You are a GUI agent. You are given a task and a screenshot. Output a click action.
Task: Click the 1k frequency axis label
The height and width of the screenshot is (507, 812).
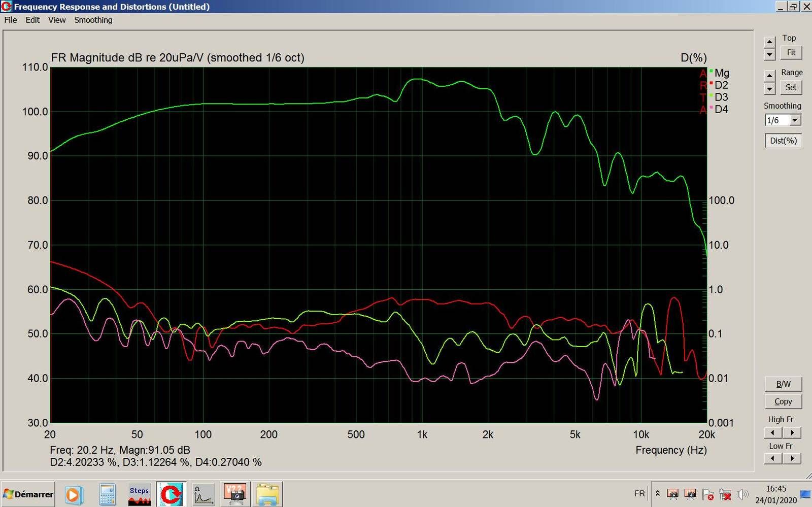pyautogui.click(x=422, y=435)
